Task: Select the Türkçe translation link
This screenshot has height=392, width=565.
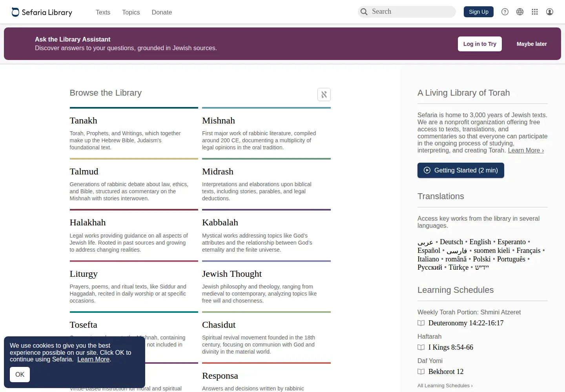Action: [459, 267]
